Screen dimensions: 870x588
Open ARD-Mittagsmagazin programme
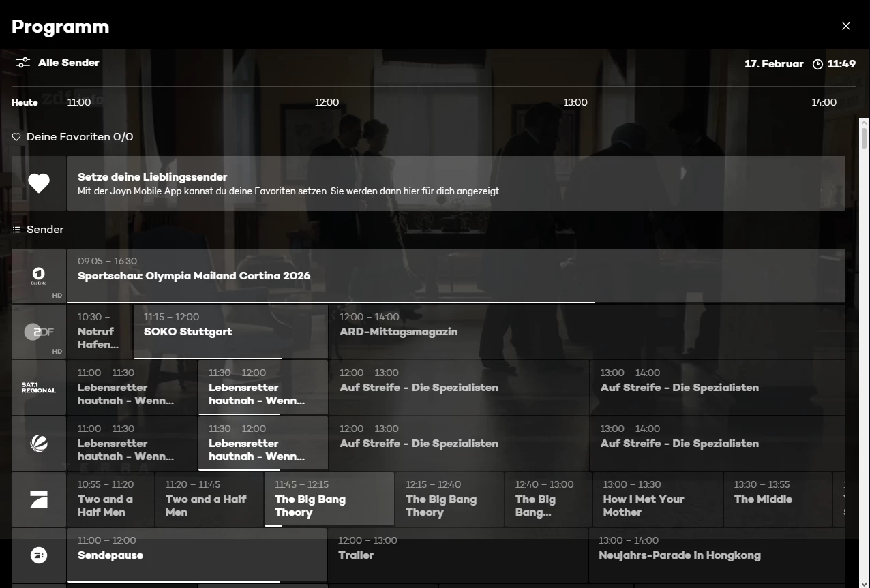[x=587, y=332]
